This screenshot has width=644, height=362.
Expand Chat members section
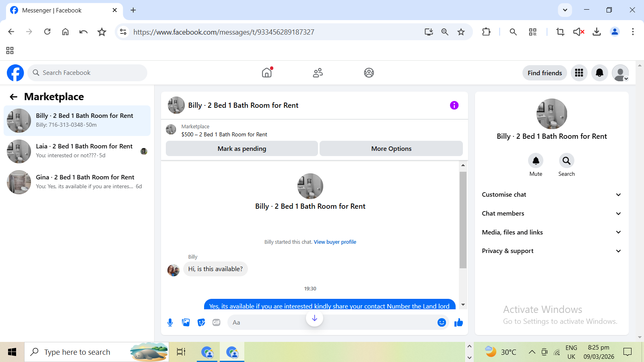coord(551,214)
